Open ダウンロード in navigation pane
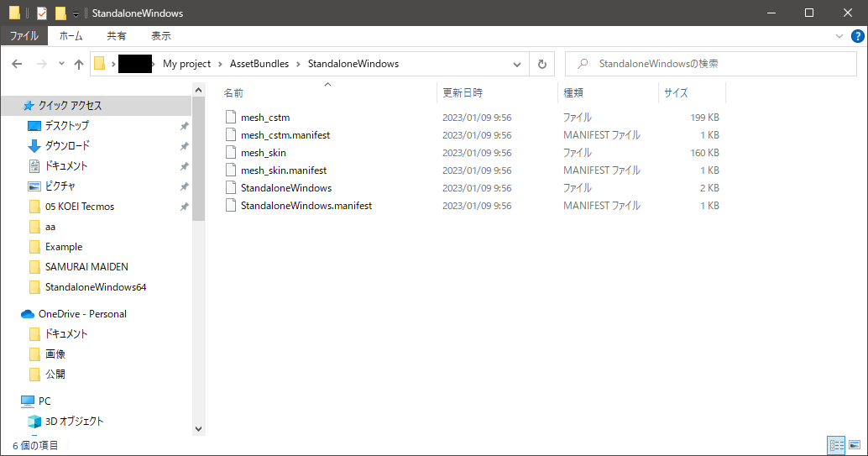 point(67,146)
